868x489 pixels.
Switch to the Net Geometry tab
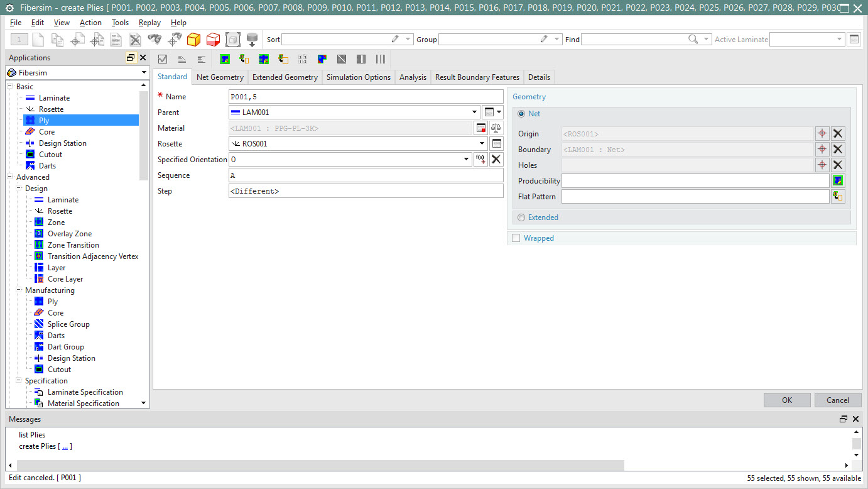[x=219, y=77]
